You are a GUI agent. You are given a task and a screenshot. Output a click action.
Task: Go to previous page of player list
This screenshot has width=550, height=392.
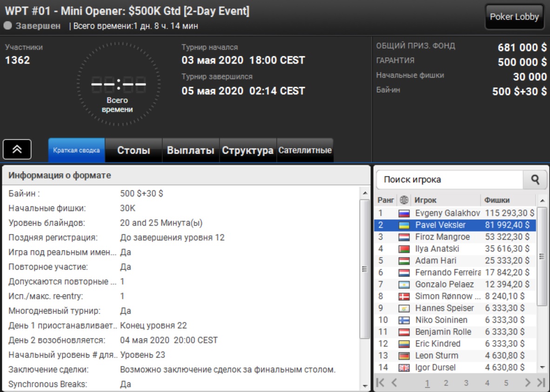click(x=394, y=383)
